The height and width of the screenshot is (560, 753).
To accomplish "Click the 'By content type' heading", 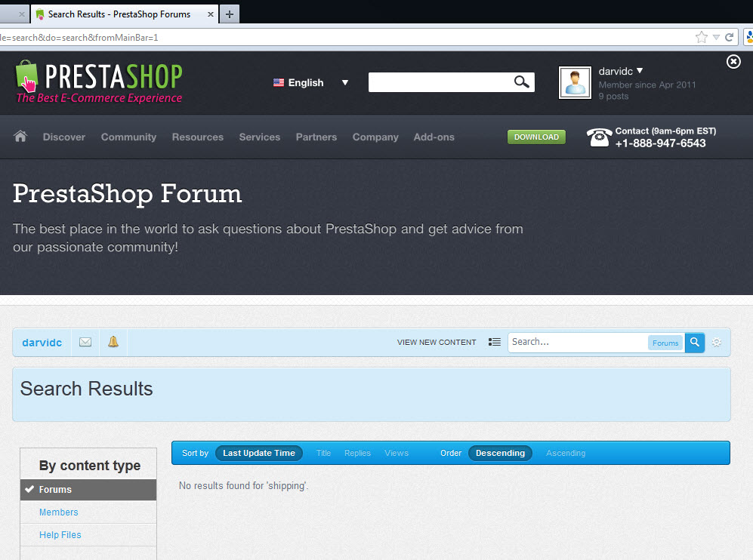I will [x=90, y=466].
